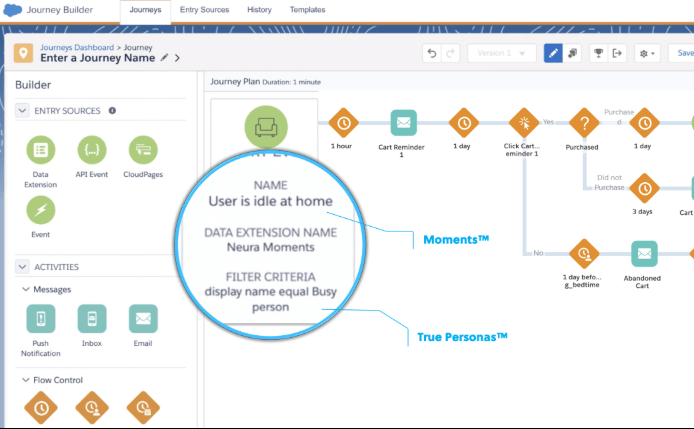
Task: Activate the pencil edit mode button
Action: coord(553,53)
